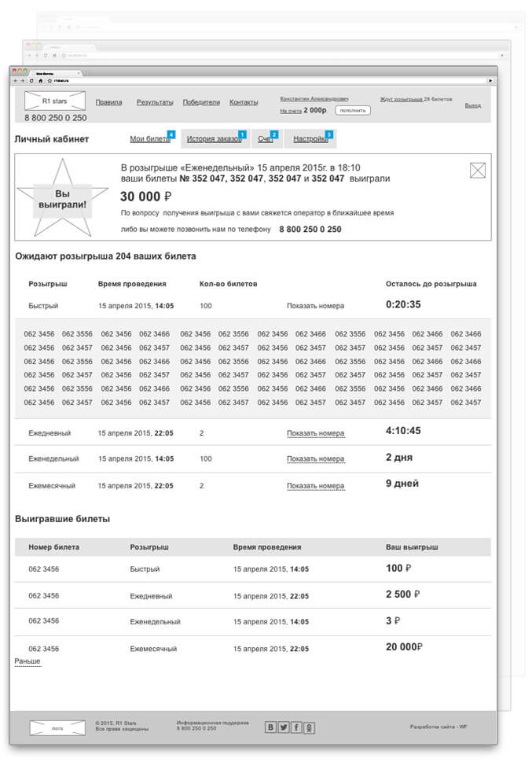This screenshot has width=532, height=762.
Task: Click the R1 stars logo in header
Action: coord(55,101)
